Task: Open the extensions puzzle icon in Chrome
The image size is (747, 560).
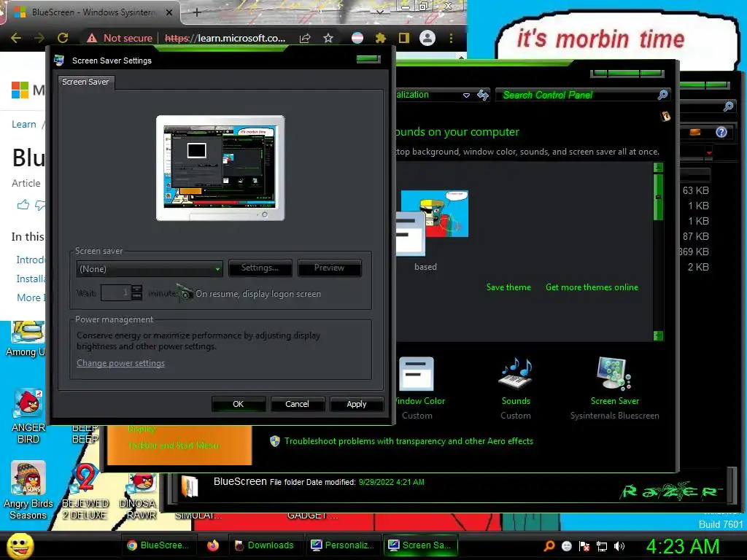Action: coord(380,38)
